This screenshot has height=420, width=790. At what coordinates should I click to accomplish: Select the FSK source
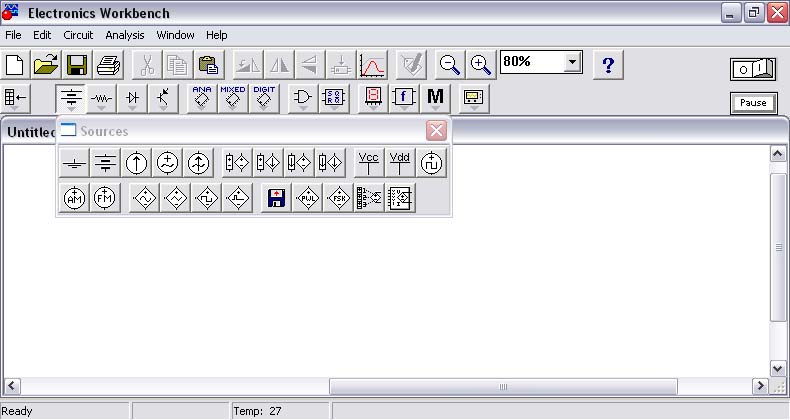[339, 198]
